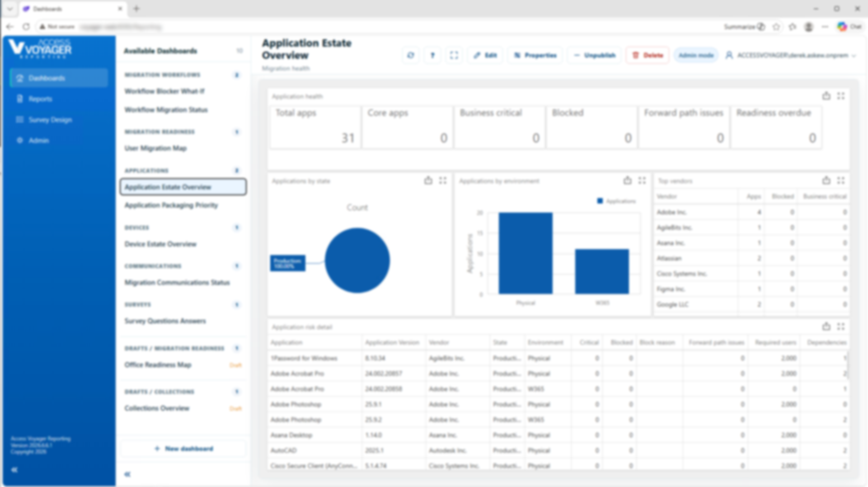Open Office Readiness Map draft dashboard
868x487 pixels.
coord(183,365)
